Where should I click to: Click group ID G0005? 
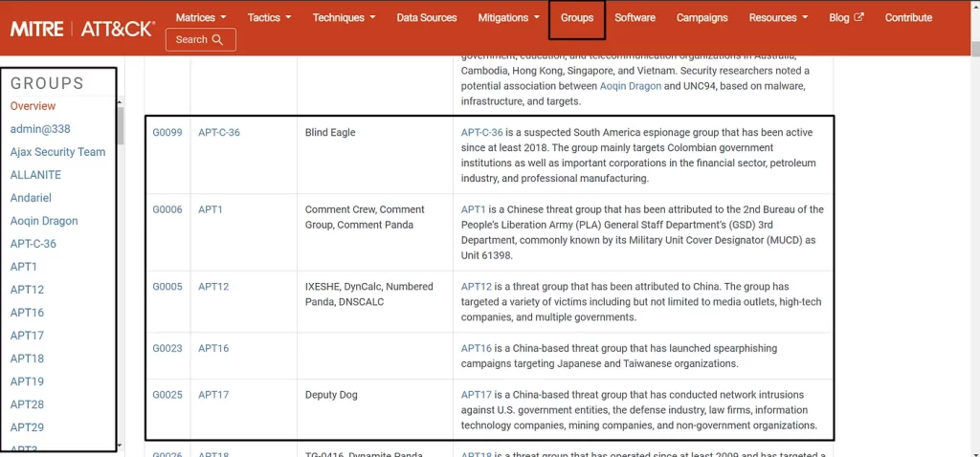click(x=167, y=287)
